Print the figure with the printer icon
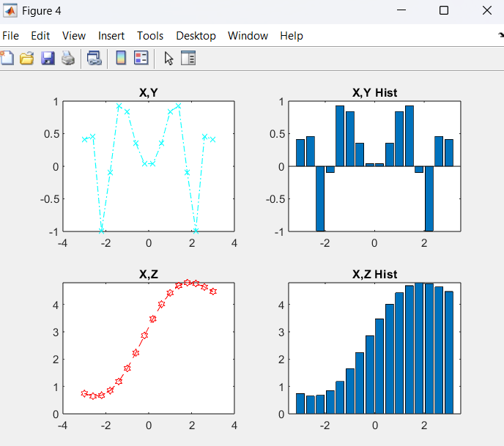 click(68, 59)
